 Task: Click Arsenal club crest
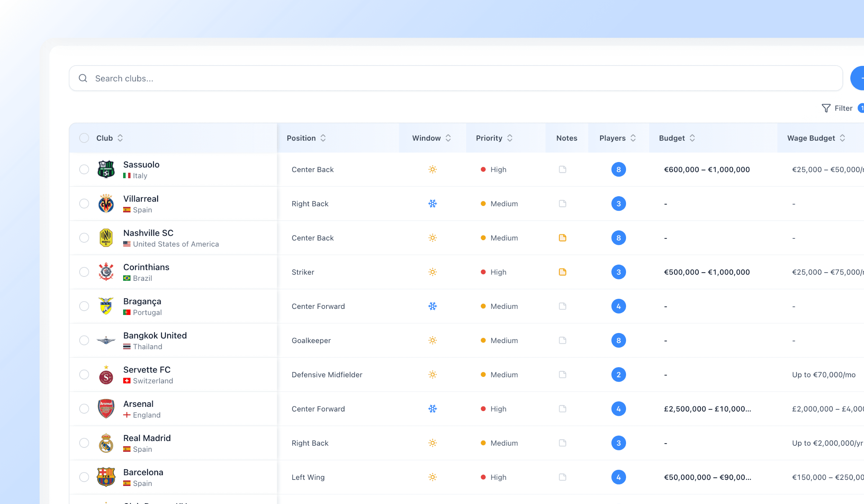tap(106, 409)
